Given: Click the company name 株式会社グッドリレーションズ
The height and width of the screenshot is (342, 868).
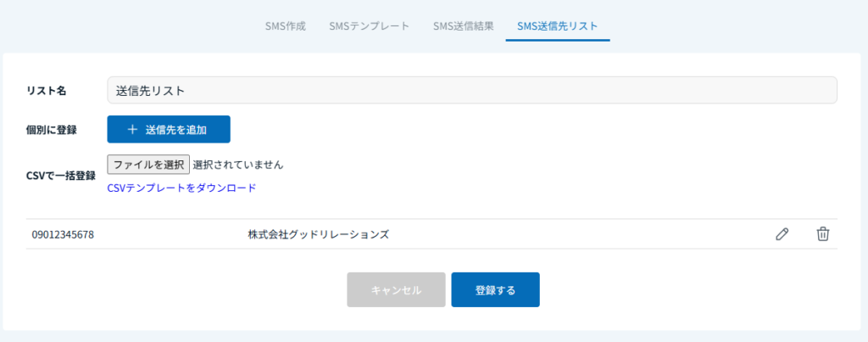Looking at the screenshot, I should [x=318, y=234].
